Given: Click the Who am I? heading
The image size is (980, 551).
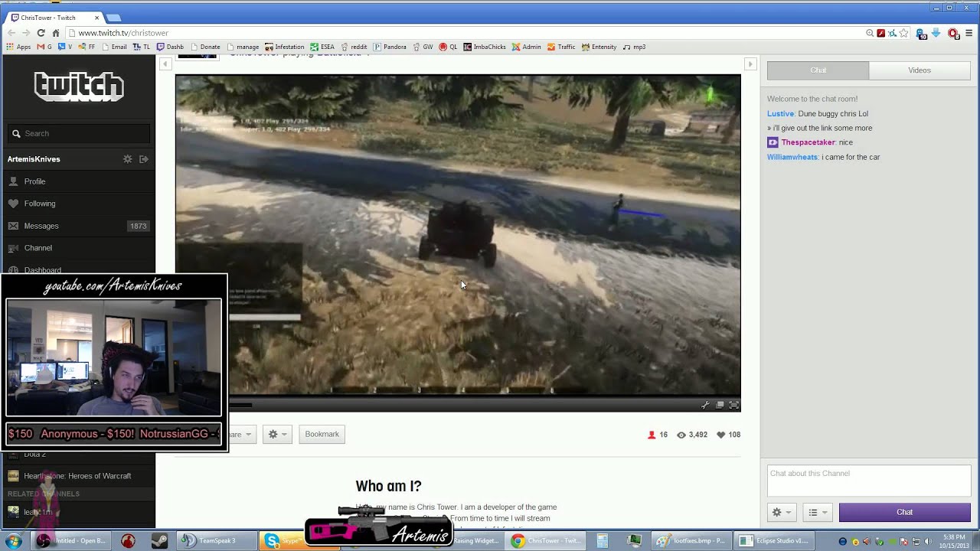Looking at the screenshot, I should 388,486.
